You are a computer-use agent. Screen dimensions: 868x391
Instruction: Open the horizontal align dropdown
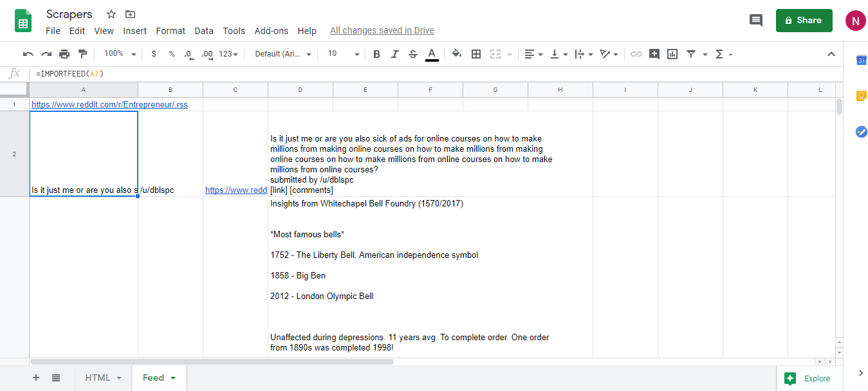[533, 54]
